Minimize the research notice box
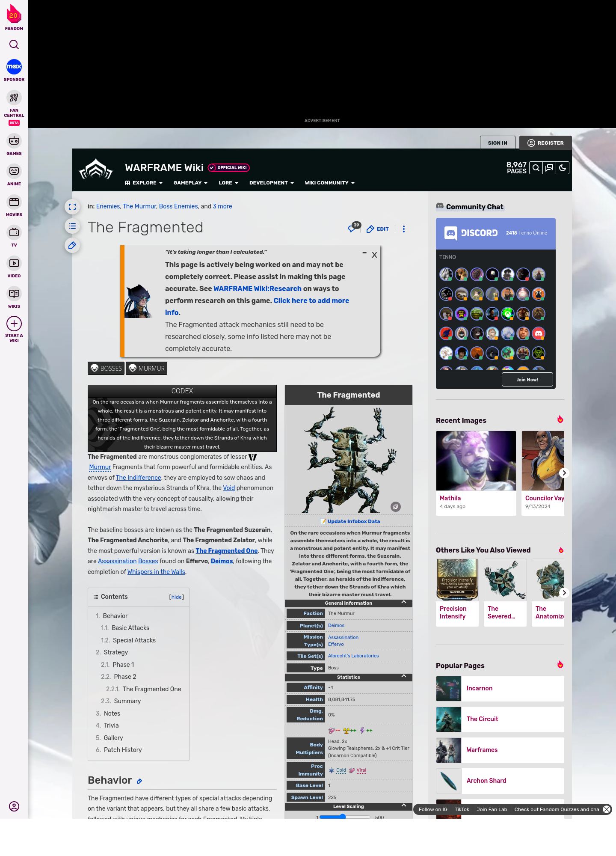Screen dimensions: 616x856 point(364,253)
